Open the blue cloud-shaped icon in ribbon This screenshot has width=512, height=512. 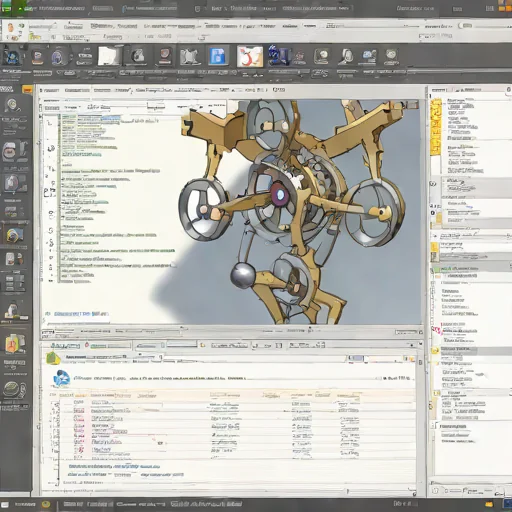[369, 56]
